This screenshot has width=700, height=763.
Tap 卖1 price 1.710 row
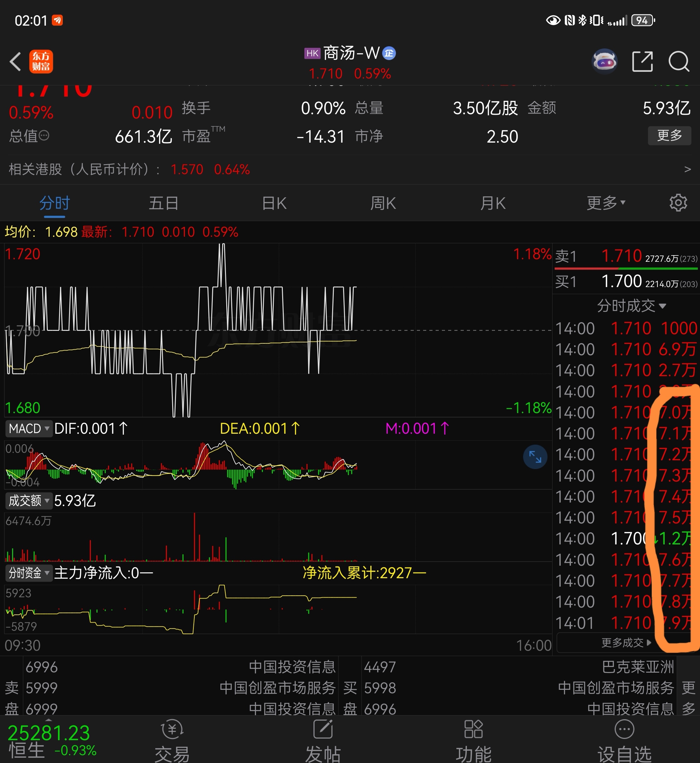click(x=626, y=256)
